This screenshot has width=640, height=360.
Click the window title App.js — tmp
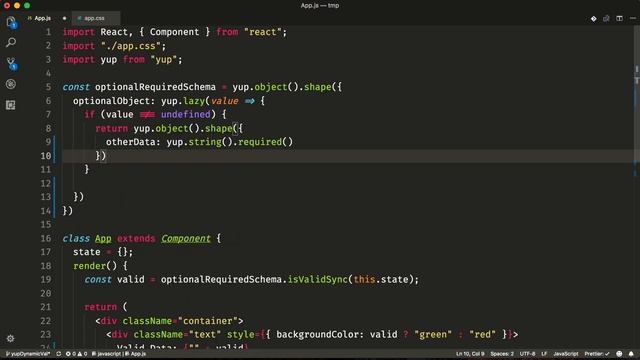tap(320, 6)
